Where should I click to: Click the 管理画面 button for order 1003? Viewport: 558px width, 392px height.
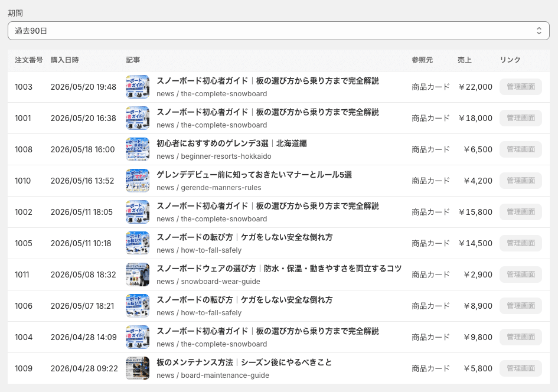pos(521,87)
